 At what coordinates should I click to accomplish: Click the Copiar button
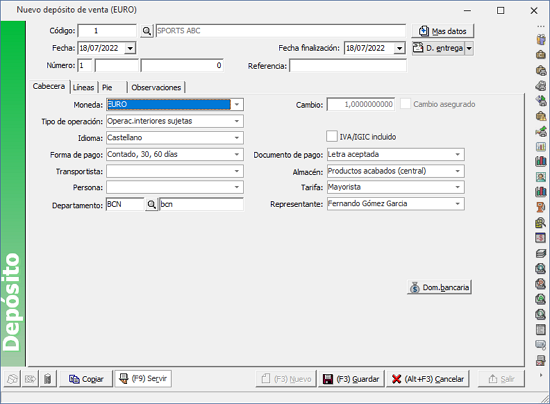coord(86,379)
